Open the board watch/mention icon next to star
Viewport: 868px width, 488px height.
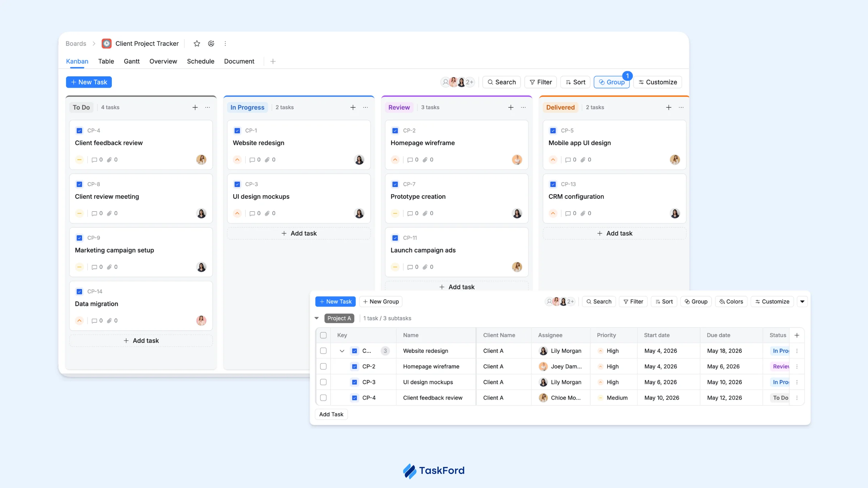point(211,43)
